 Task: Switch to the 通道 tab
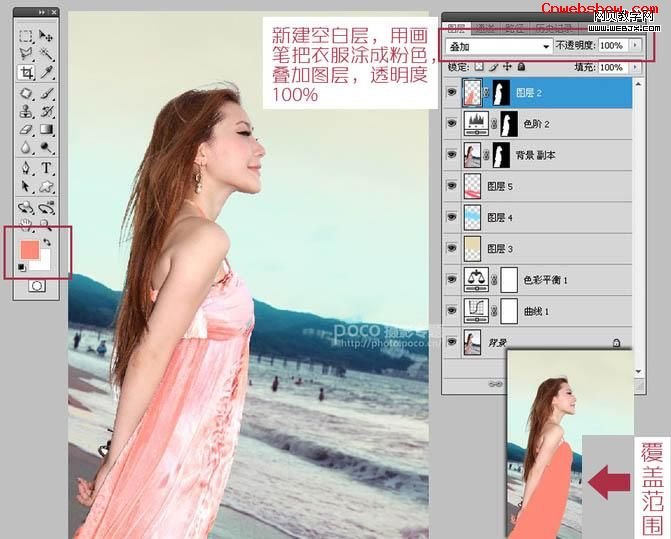485,29
